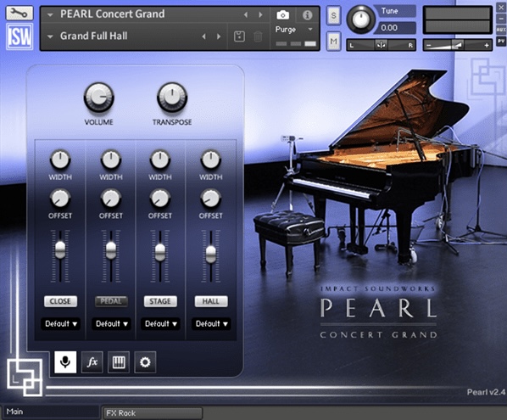Click the Tune knob in header
507x420 pixels.
[x=361, y=19]
